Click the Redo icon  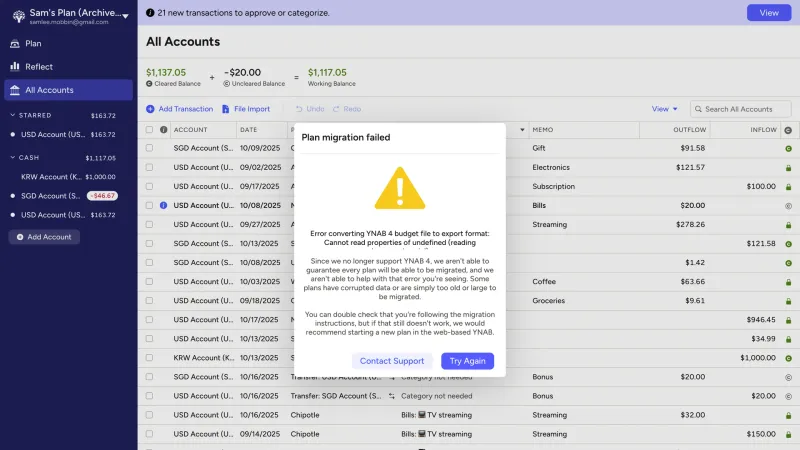point(336,109)
